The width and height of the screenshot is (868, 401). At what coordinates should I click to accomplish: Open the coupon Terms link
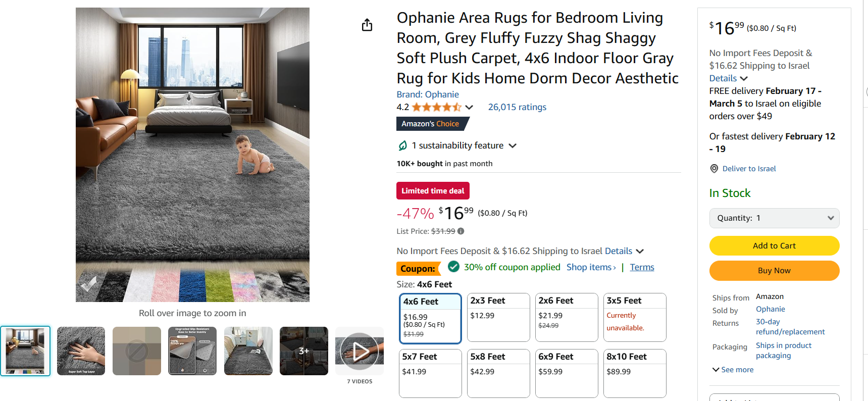(641, 267)
